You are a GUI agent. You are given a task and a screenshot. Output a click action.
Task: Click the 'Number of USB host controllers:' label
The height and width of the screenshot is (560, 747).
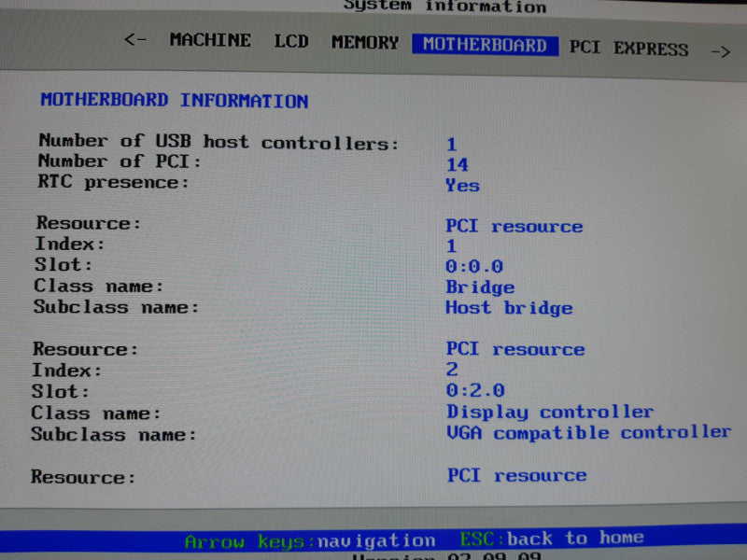point(218,142)
